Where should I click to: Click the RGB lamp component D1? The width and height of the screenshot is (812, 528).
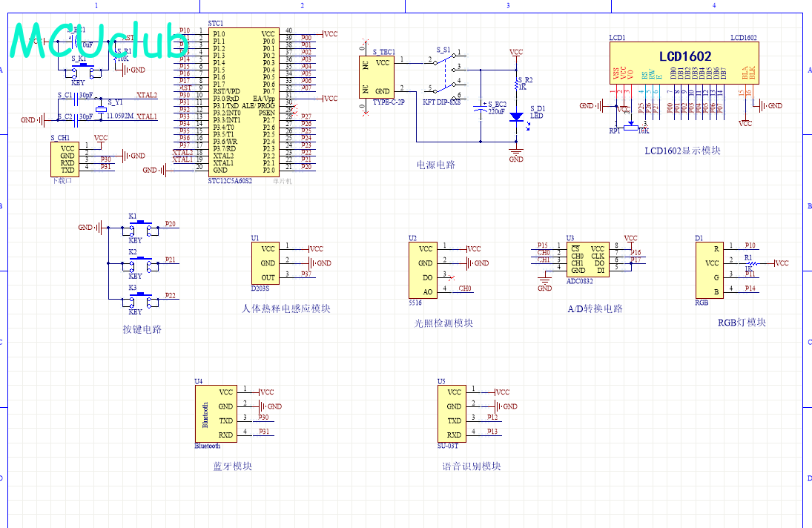(708, 270)
